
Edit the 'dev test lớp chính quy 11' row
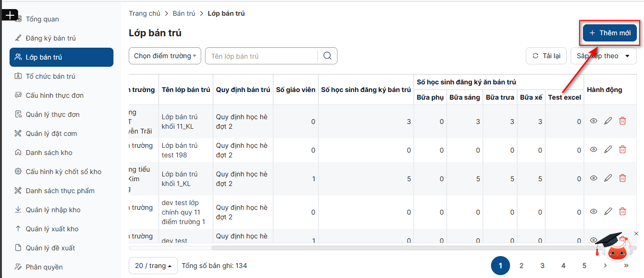(x=608, y=212)
